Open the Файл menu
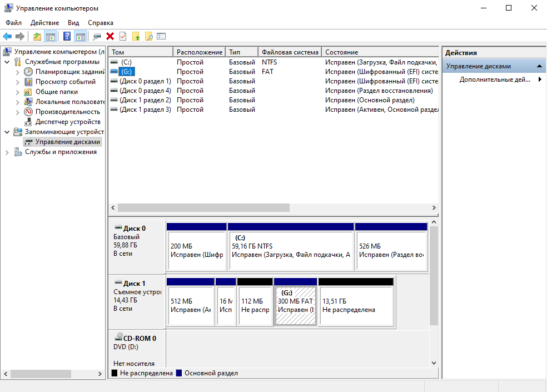The image size is (547, 392). [13, 23]
